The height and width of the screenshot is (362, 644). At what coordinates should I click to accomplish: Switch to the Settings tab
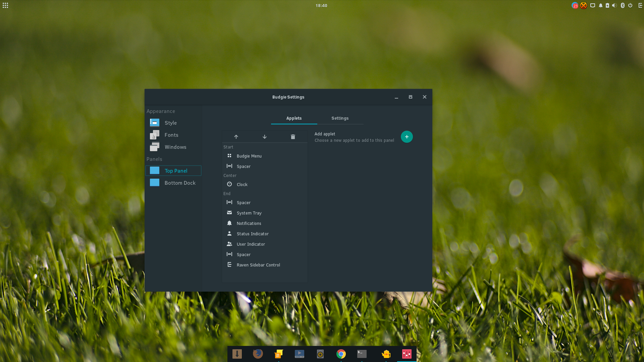pos(340,118)
